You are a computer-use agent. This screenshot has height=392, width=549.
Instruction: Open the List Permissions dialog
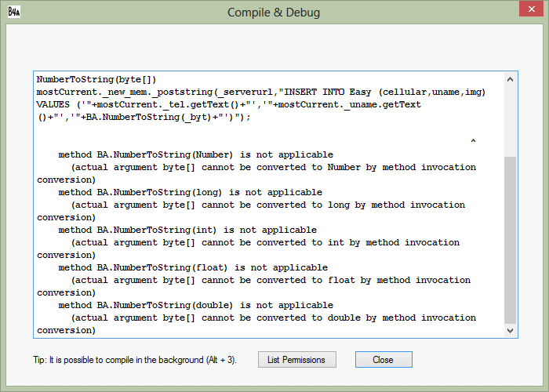tap(297, 359)
